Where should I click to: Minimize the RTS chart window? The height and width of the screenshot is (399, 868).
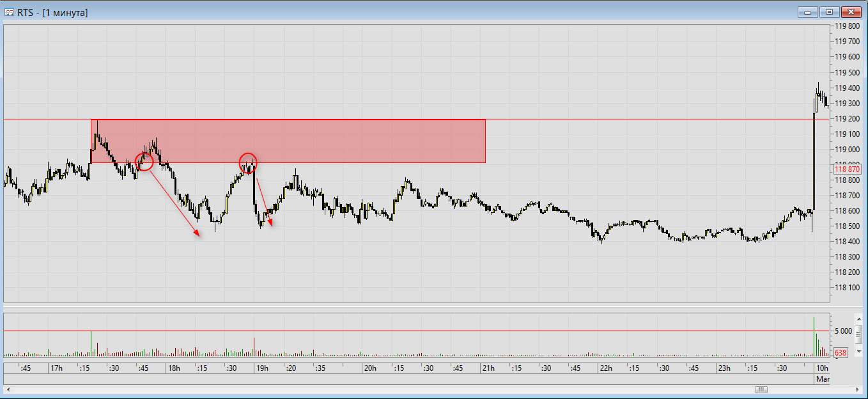pyautogui.click(x=808, y=12)
